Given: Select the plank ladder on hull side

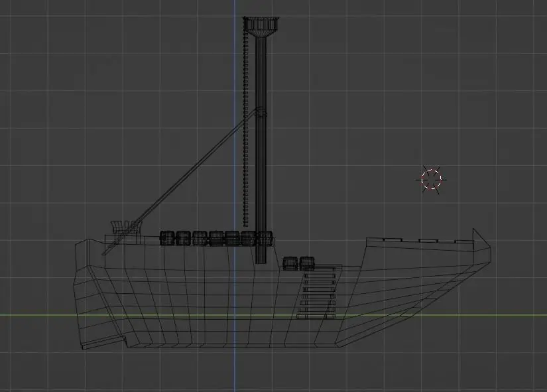Looking at the screenshot, I should point(317,292).
